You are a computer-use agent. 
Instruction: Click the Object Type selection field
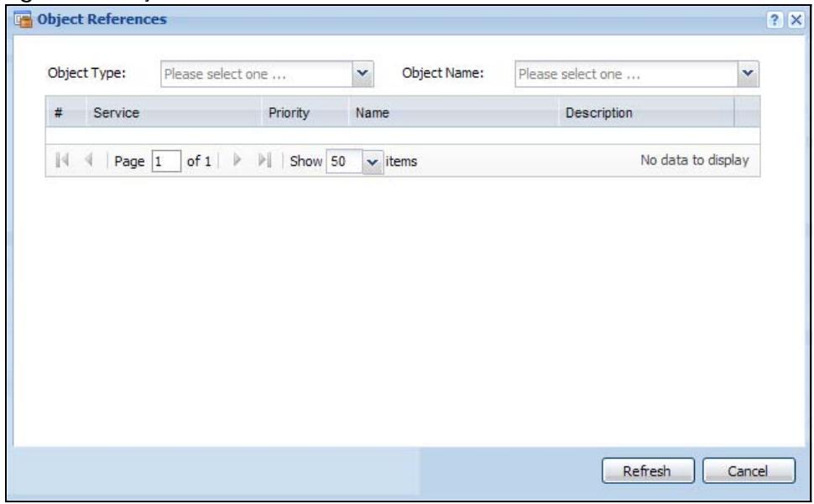click(257, 74)
